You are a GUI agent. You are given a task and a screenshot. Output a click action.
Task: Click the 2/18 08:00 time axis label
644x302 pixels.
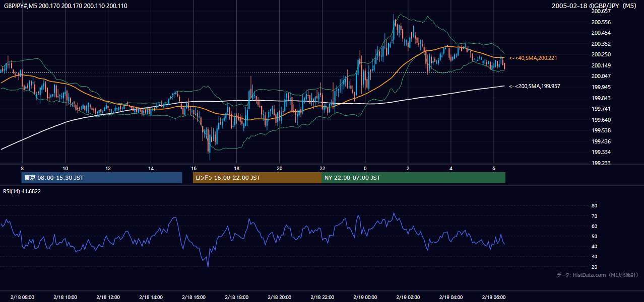[x=22, y=297]
